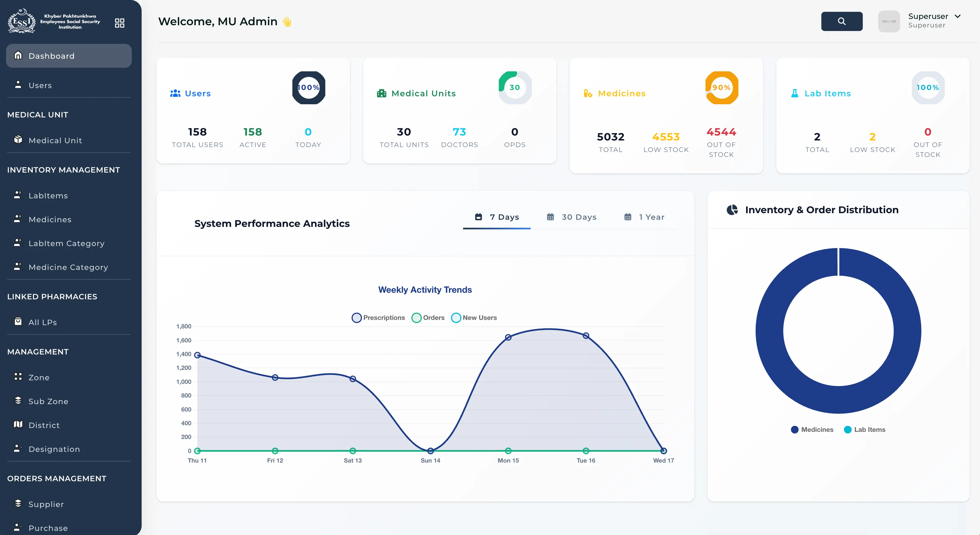The image size is (980, 535).
Task: Click Medicines blue legend swatch
Action: (x=794, y=430)
